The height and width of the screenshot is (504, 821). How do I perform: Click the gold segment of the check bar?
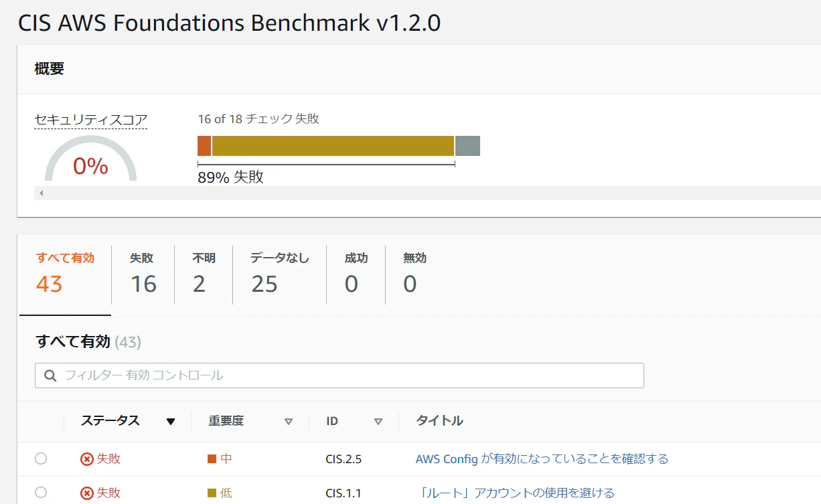333,146
